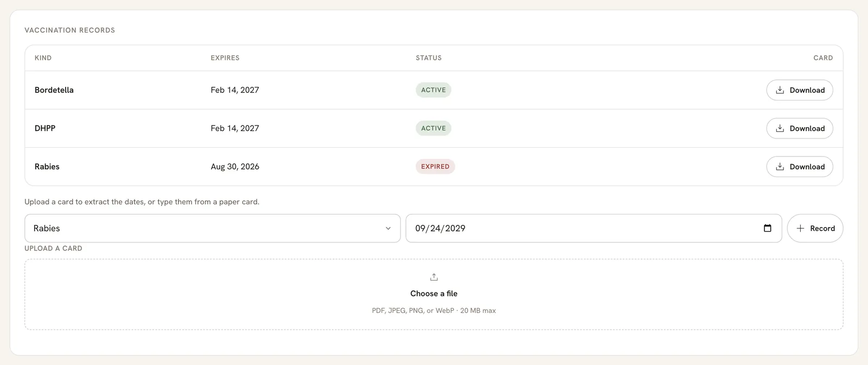Click the EXPIRES column header
The image size is (868, 365).
pos(225,58)
